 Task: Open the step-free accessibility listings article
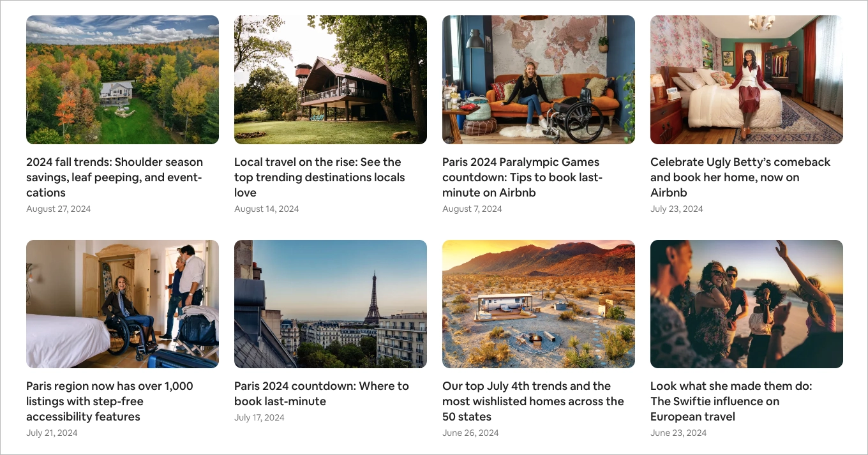110,401
